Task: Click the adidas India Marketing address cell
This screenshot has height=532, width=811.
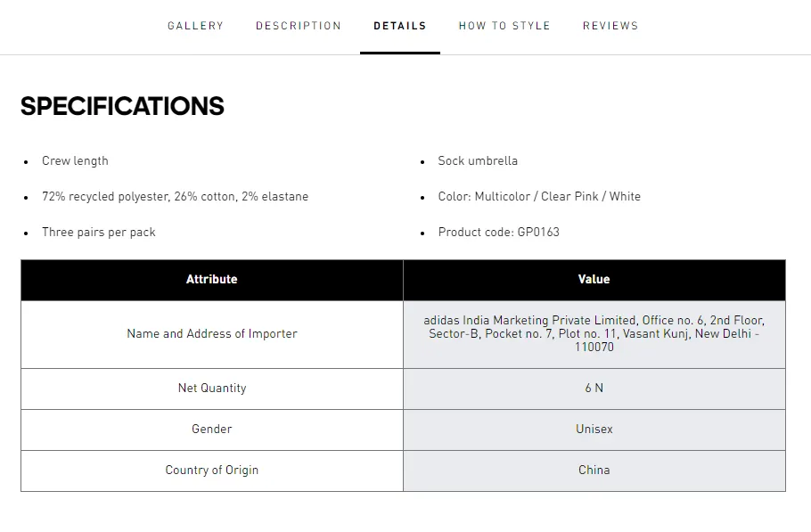Action: click(594, 333)
